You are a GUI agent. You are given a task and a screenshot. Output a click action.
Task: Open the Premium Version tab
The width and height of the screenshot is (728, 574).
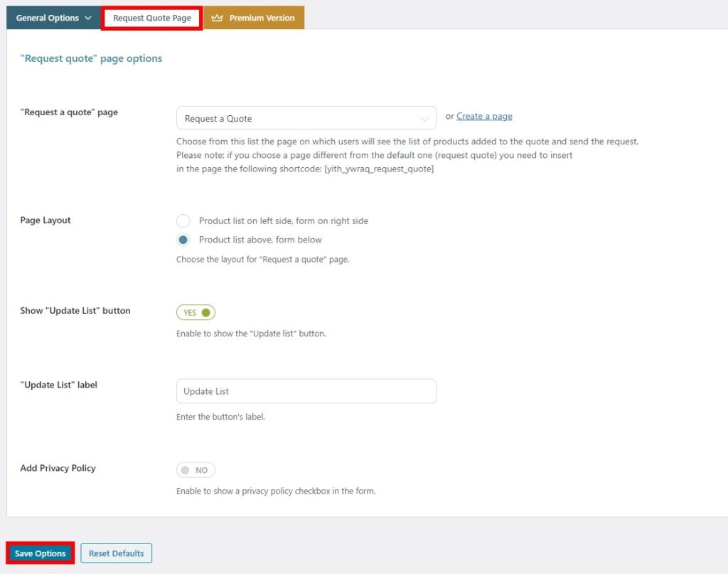click(x=254, y=18)
